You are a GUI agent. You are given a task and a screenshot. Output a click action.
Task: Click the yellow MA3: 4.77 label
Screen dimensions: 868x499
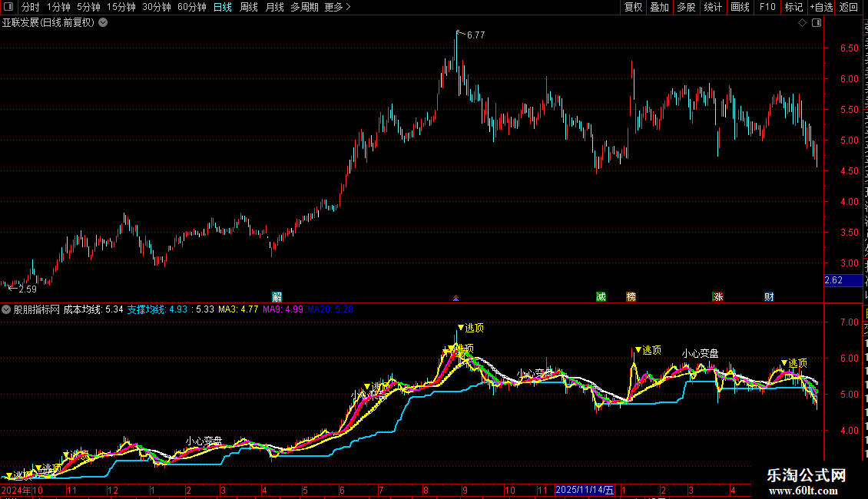pos(238,310)
